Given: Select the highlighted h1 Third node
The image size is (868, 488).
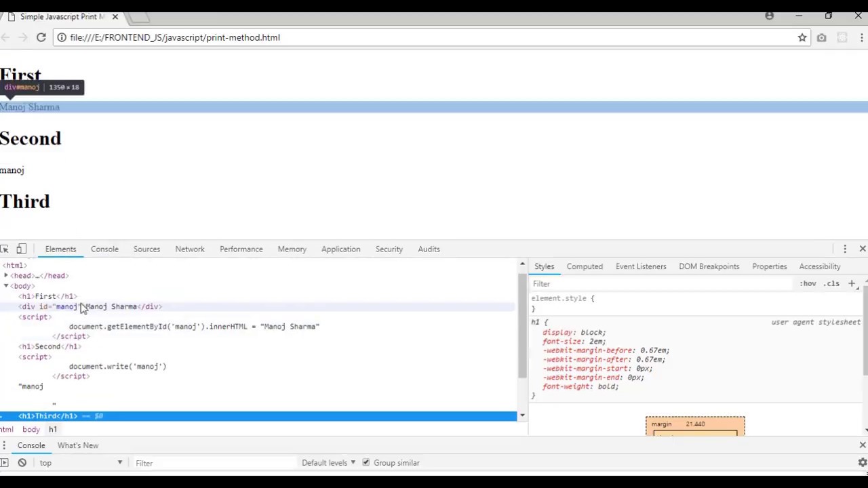Looking at the screenshot, I should tap(258, 415).
